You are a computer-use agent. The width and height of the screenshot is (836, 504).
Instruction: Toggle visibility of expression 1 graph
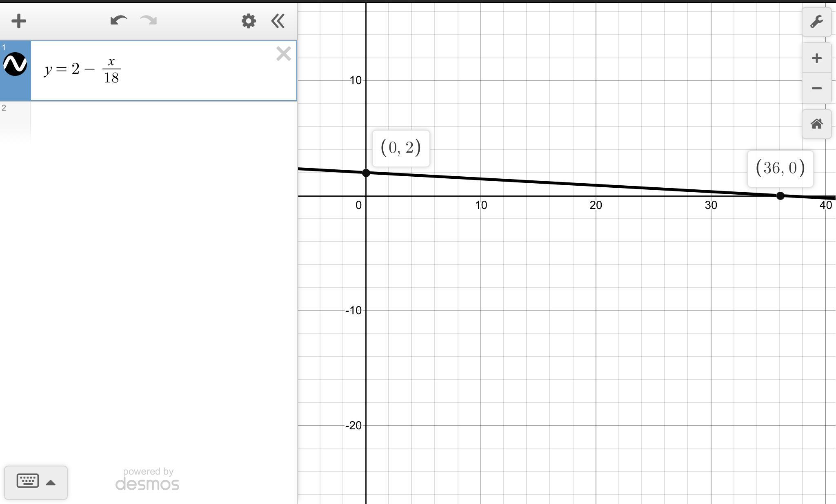[15, 64]
